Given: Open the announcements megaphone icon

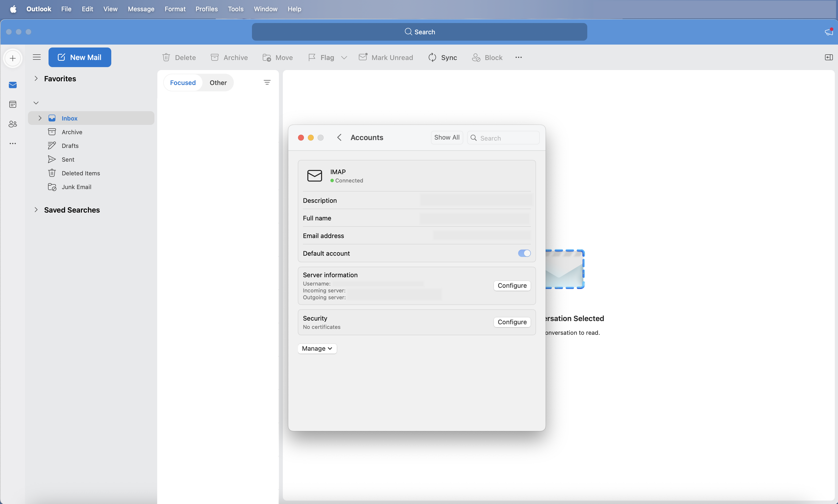Looking at the screenshot, I should tap(829, 32).
